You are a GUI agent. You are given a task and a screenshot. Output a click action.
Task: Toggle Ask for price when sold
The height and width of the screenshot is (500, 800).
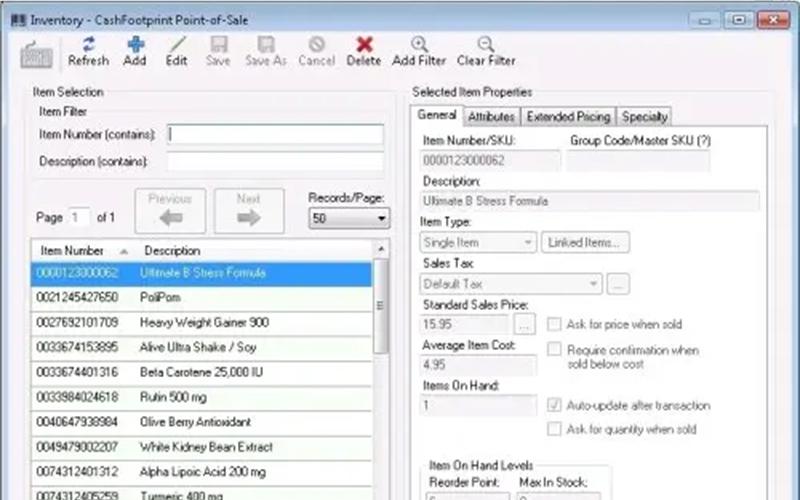pyautogui.click(x=554, y=324)
